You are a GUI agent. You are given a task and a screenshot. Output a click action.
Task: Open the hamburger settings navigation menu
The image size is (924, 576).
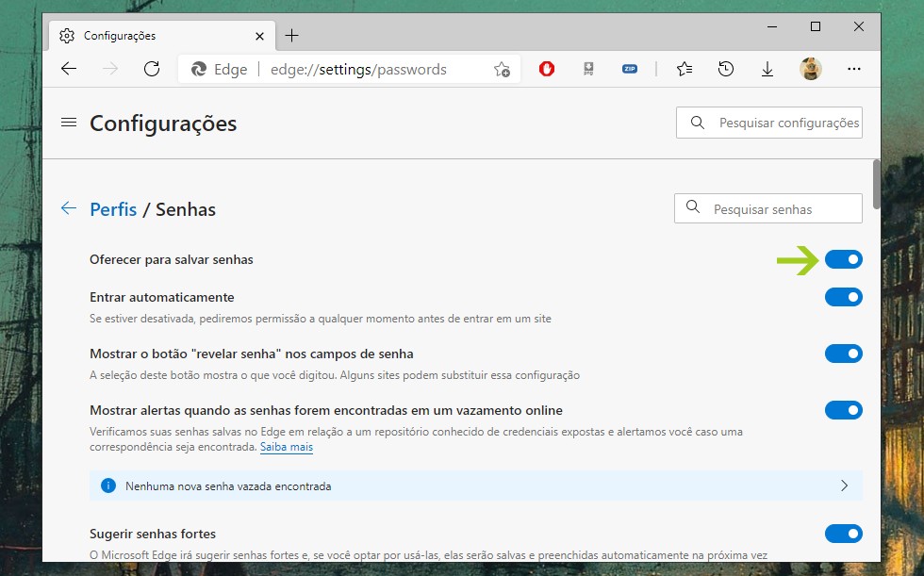[69, 123]
